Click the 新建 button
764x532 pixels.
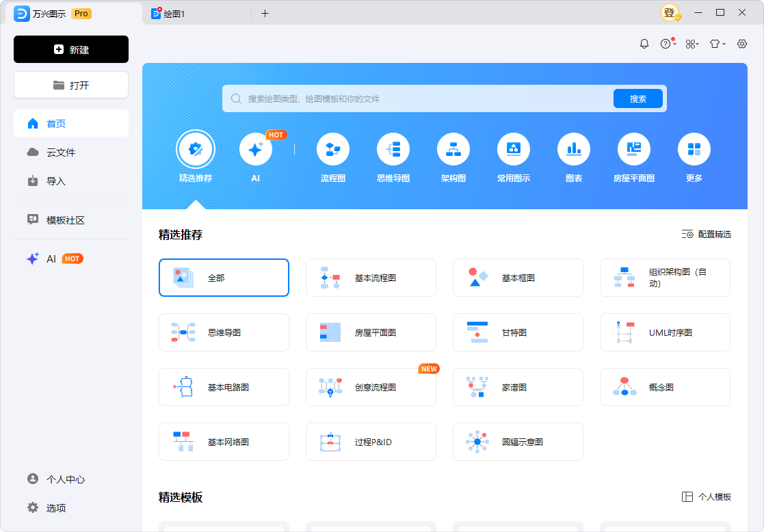70,49
